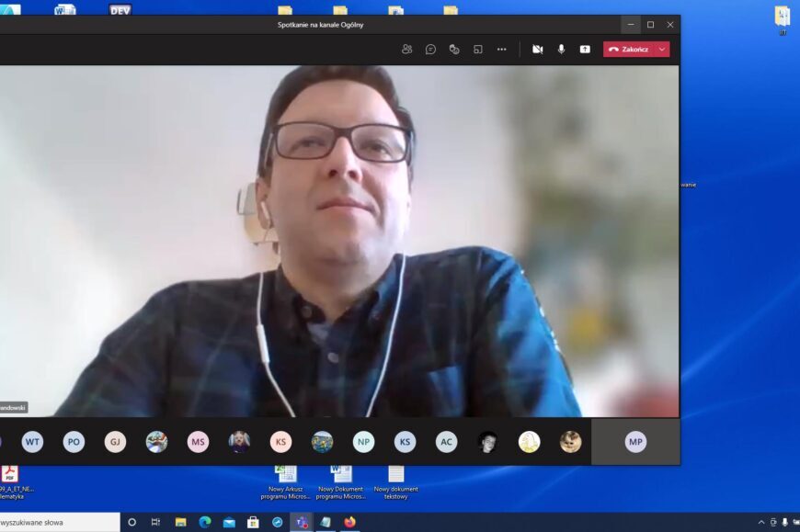
Task: Select the 'Nowy Arkusz programu Micros...' desktop file
Action: [x=286, y=482]
